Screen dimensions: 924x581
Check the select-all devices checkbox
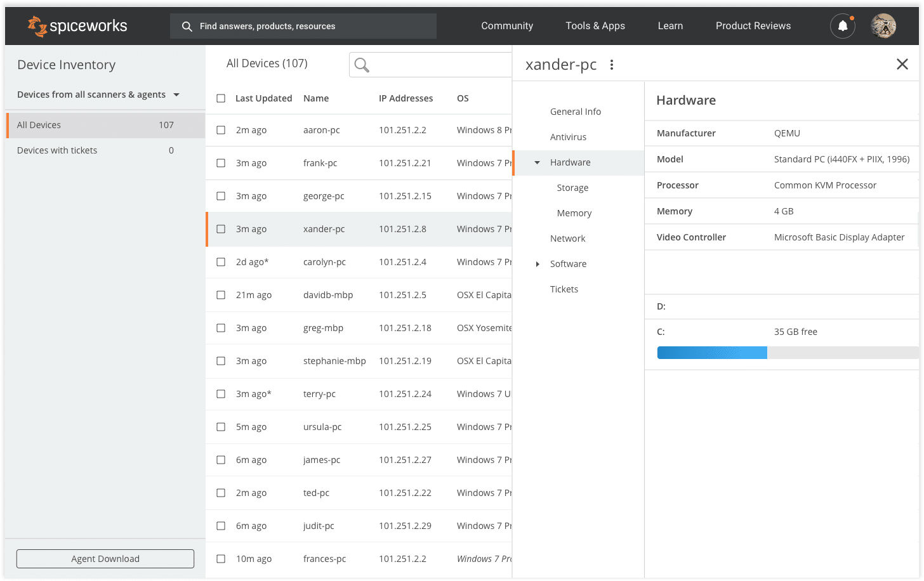[x=220, y=98]
